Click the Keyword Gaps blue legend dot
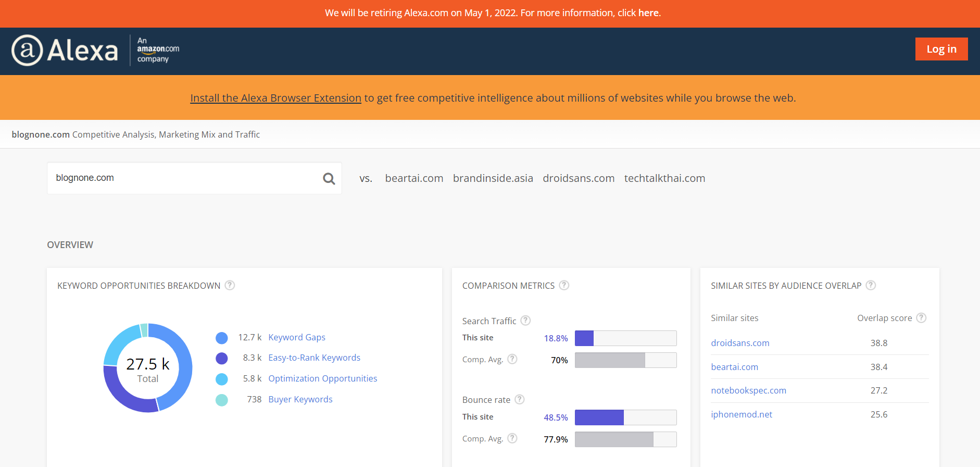The width and height of the screenshot is (980, 467). pyautogui.click(x=222, y=338)
